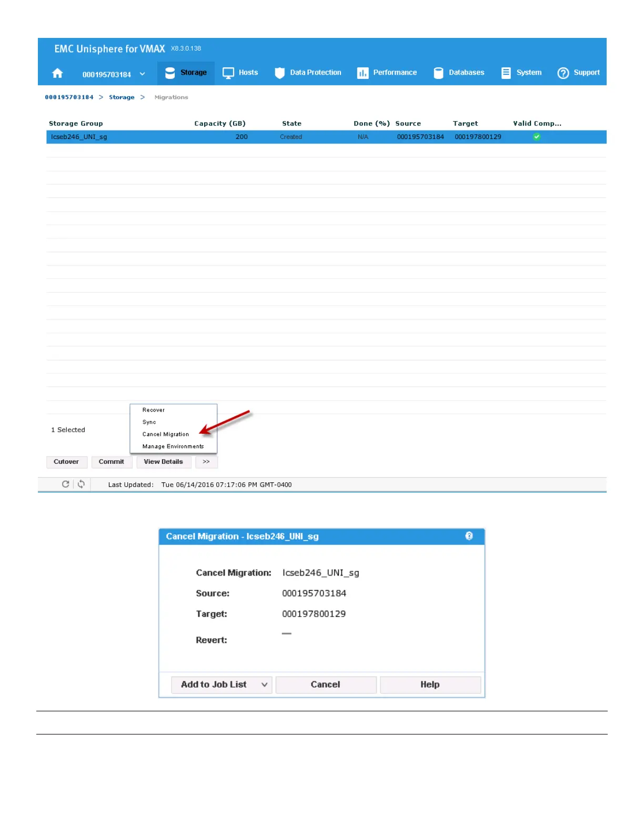Click the capacity value 200
Viewport: 644px width, 834px height.
241,137
